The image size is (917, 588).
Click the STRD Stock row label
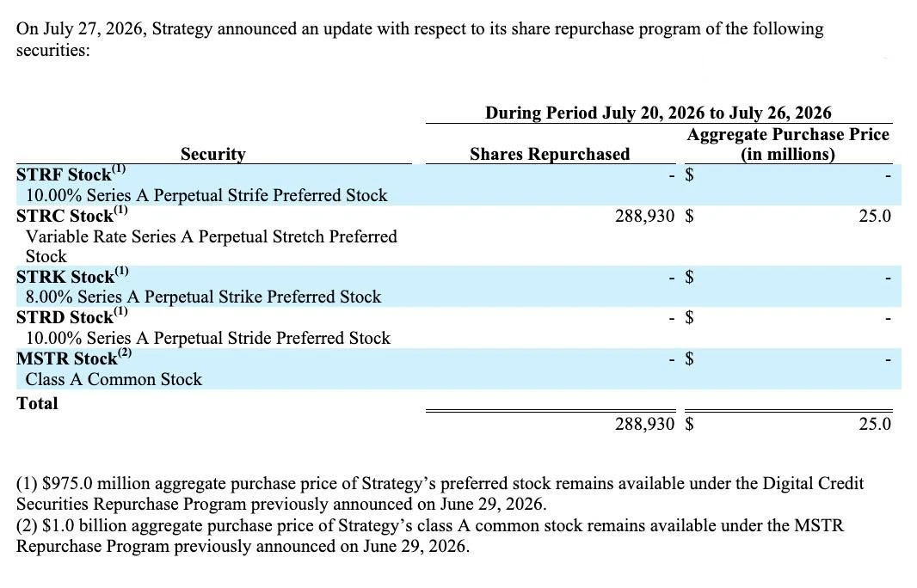72,317
